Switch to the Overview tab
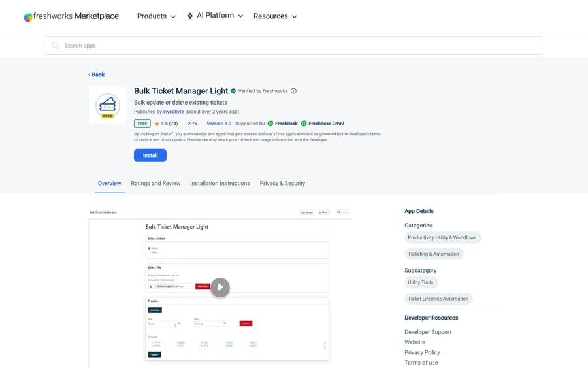 pos(110,184)
